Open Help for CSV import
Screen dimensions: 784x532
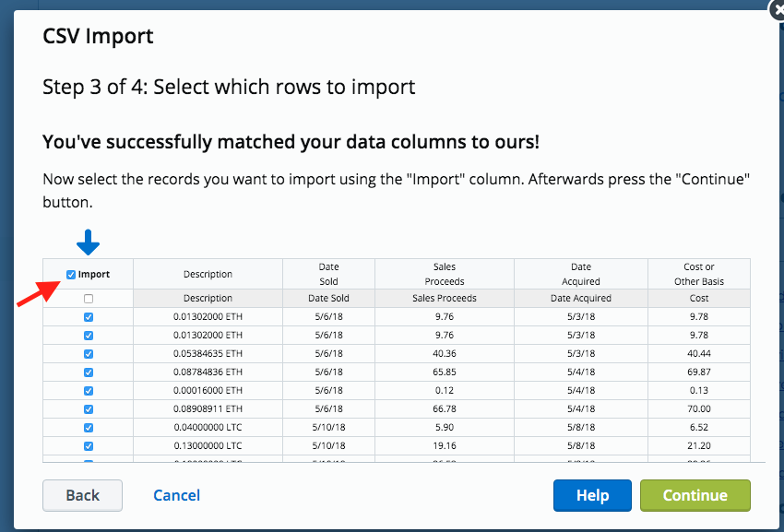coord(592,495)
